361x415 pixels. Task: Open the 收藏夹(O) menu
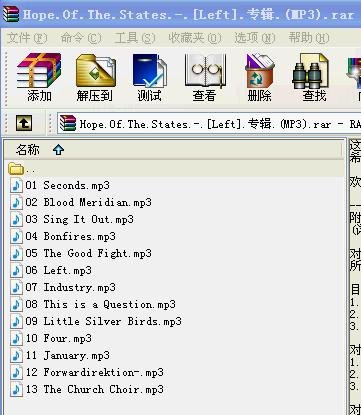(x=195, y=38)
